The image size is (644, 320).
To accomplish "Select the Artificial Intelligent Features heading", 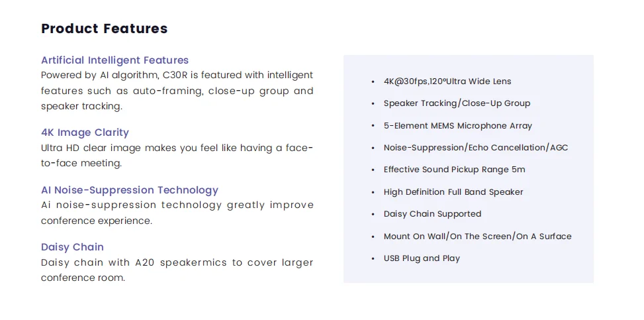I will (115, 60).
